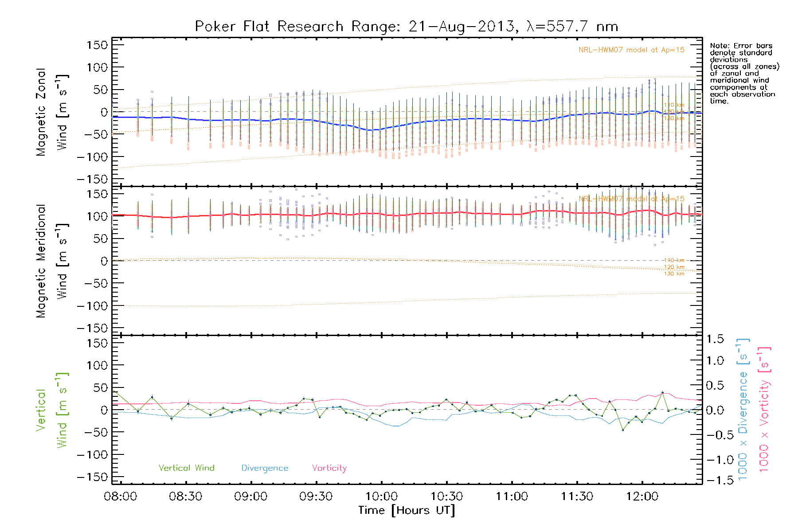Click the Time [Hours UT] axis title
798x532 pixels.
pyautogui.click(x=407, y=510)
